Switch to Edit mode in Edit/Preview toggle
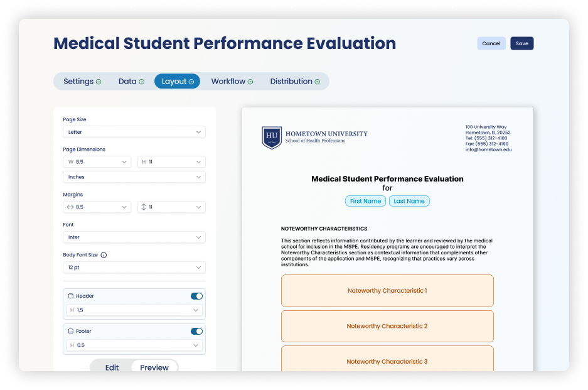The height and width of the screenshot is (390, 588). click(112, 367)
